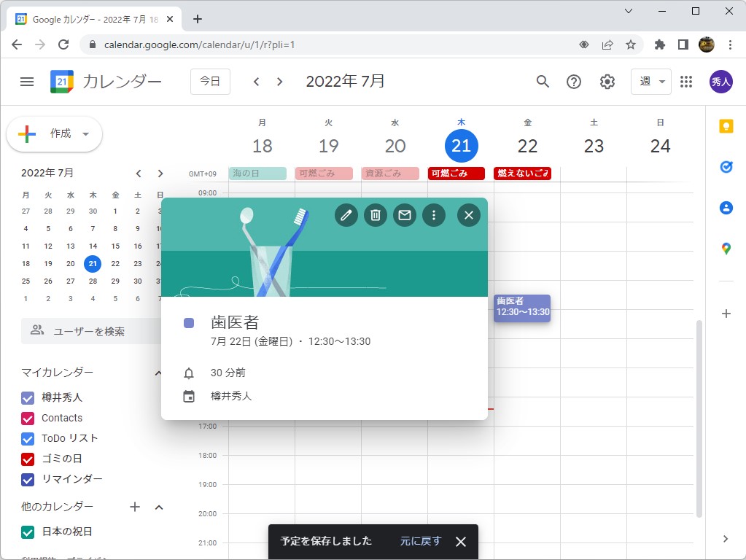Open the 週 view dropdown
The height and width of the screenshot is (560, 746).
click(650, 82)
